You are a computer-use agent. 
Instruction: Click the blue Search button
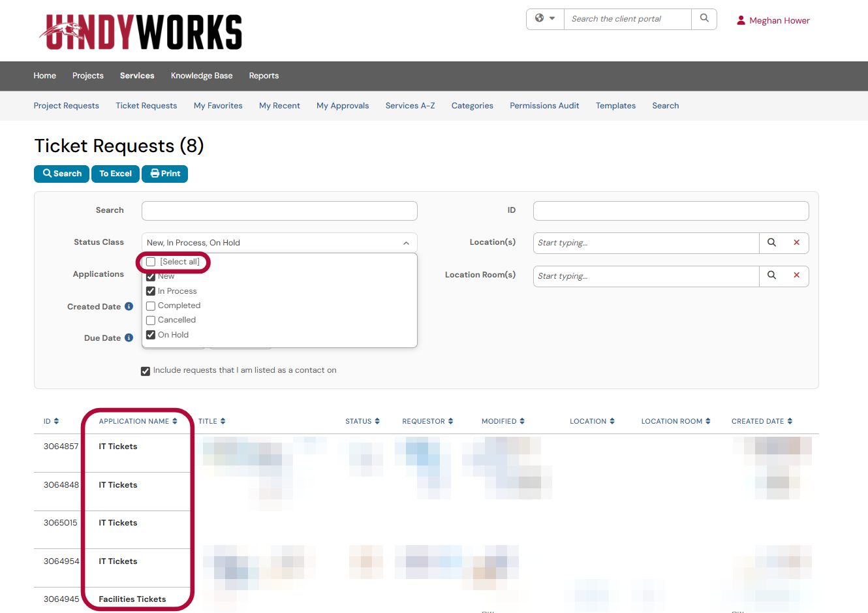[x=61, y=174]
